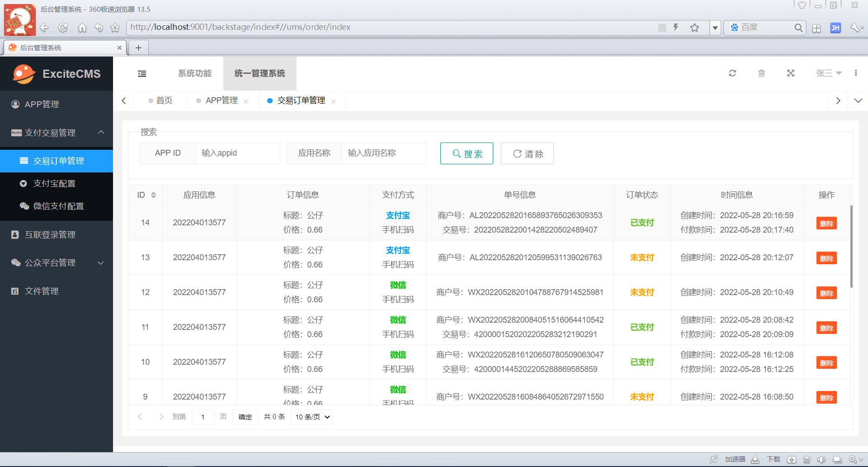Viewport: 868px width, 467px height.
Task: Sort table by the ID column arrows
Action: (153, 195)
